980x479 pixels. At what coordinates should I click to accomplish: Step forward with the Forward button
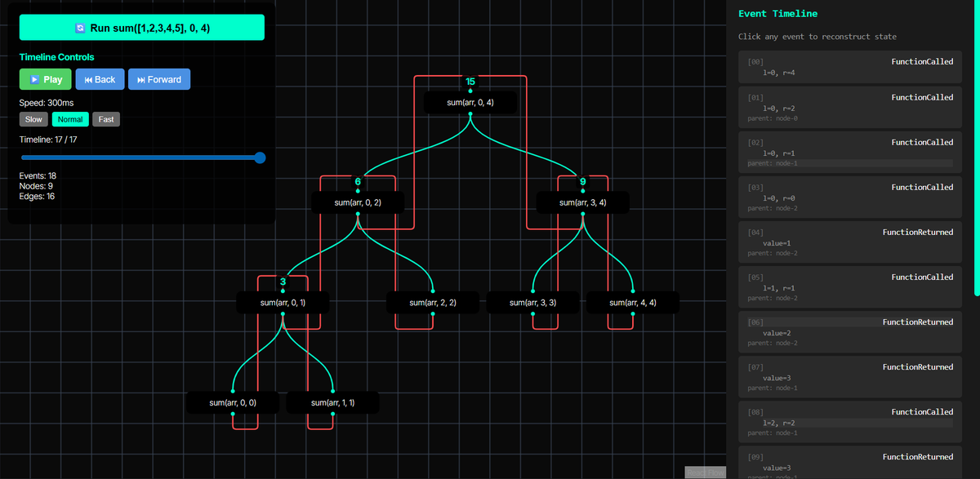159,79
